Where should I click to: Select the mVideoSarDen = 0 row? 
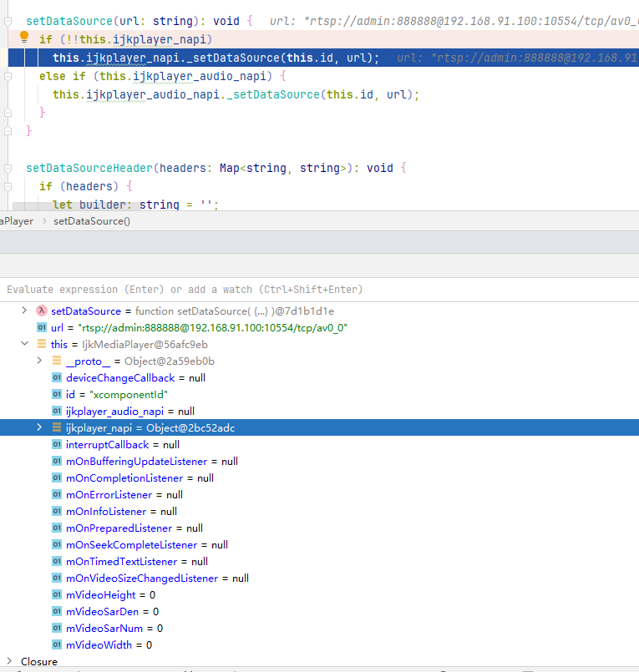click(319, 612)
